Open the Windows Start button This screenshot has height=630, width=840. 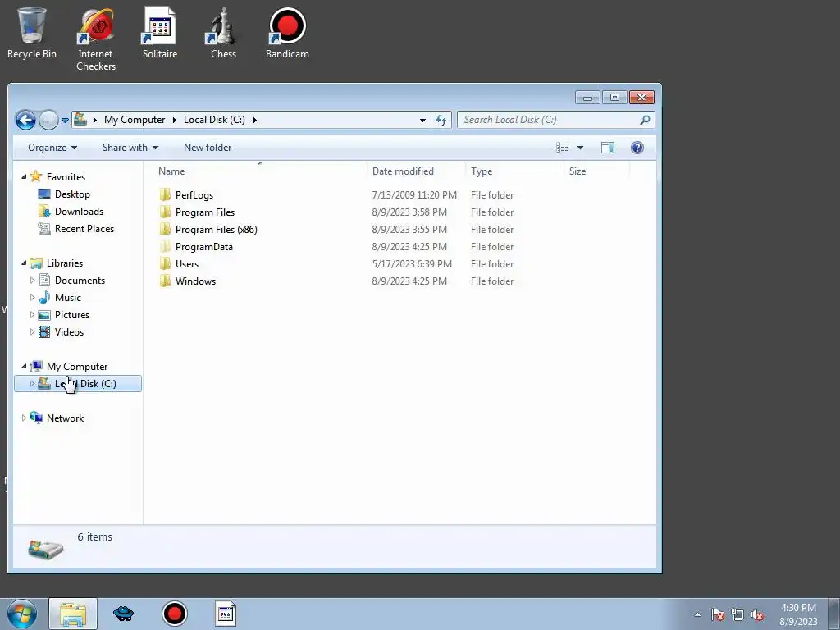[x=22, y=614]
